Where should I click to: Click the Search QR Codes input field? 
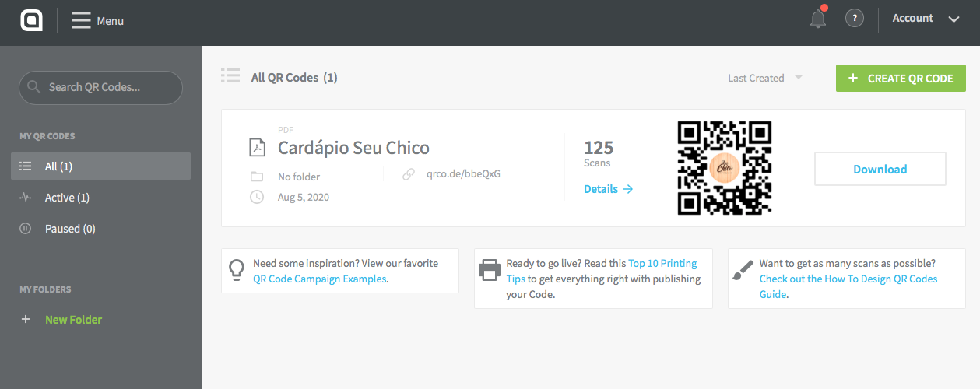(x=100, y=88)
